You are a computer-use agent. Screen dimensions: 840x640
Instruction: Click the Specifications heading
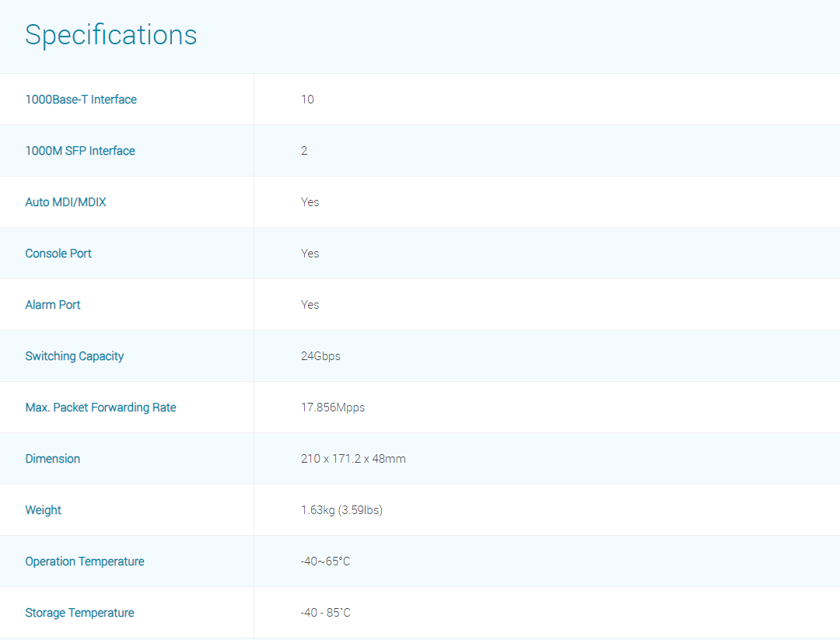[110, 35]
